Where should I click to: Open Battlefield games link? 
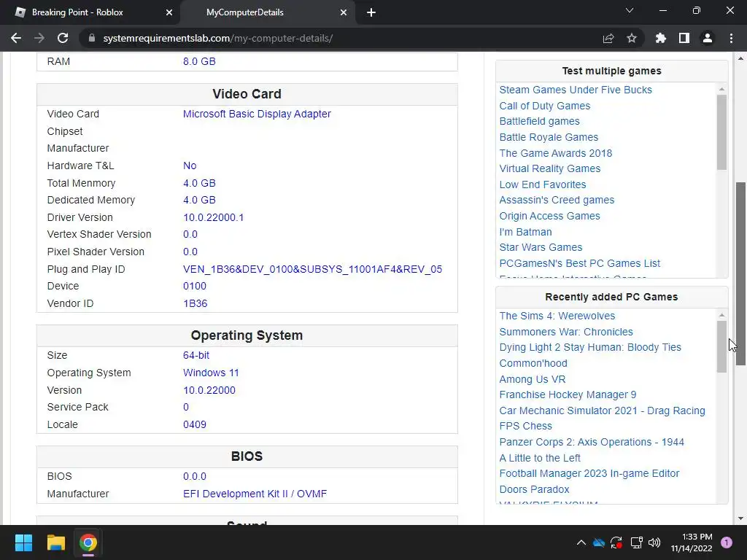tap(539, 122)
